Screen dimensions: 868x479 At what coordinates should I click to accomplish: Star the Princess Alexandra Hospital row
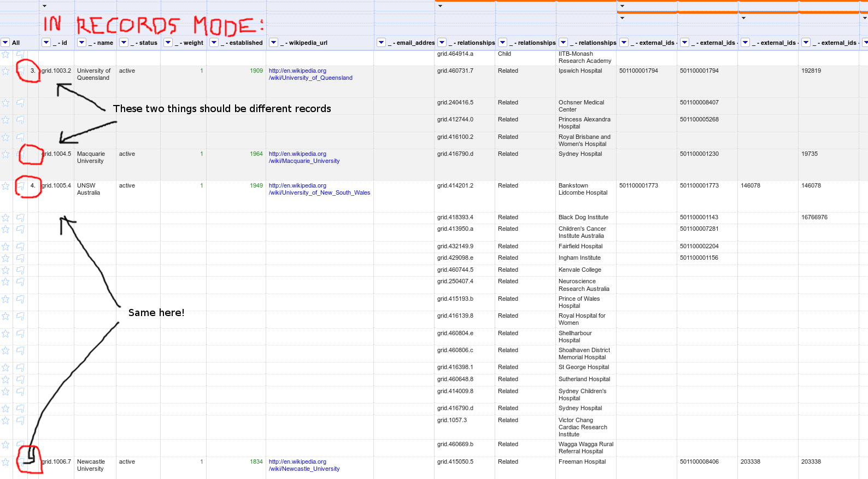click(x=5, y=120)
